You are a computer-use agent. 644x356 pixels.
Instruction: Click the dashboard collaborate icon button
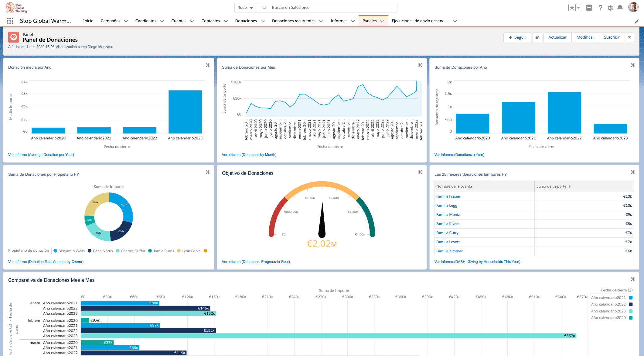[537, 37]
